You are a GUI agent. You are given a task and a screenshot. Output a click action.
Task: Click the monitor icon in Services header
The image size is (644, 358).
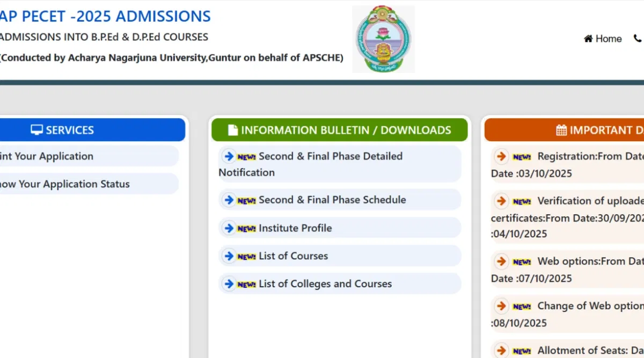36,130
